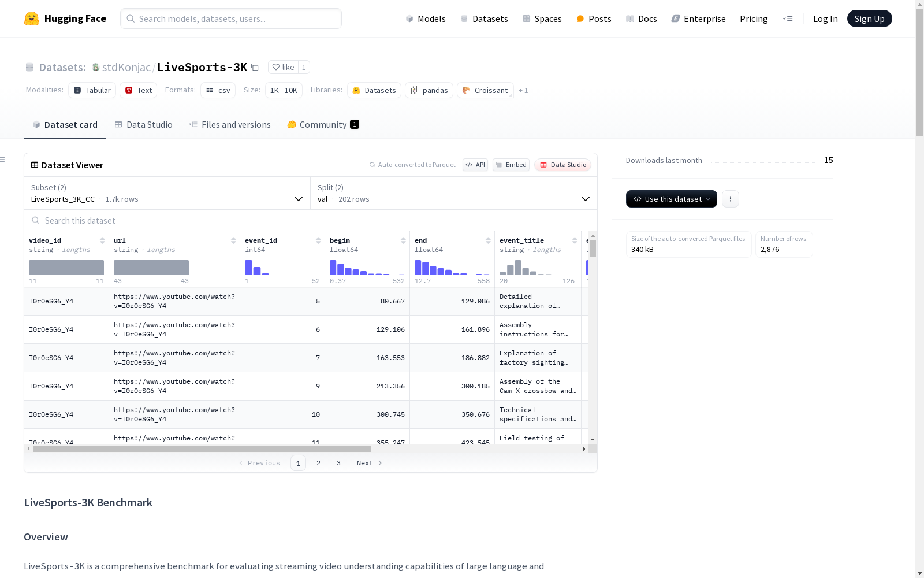Focus the Search models, datasets, users field
The height and width of the screenshot is (578, 924).
click(231, 18)
